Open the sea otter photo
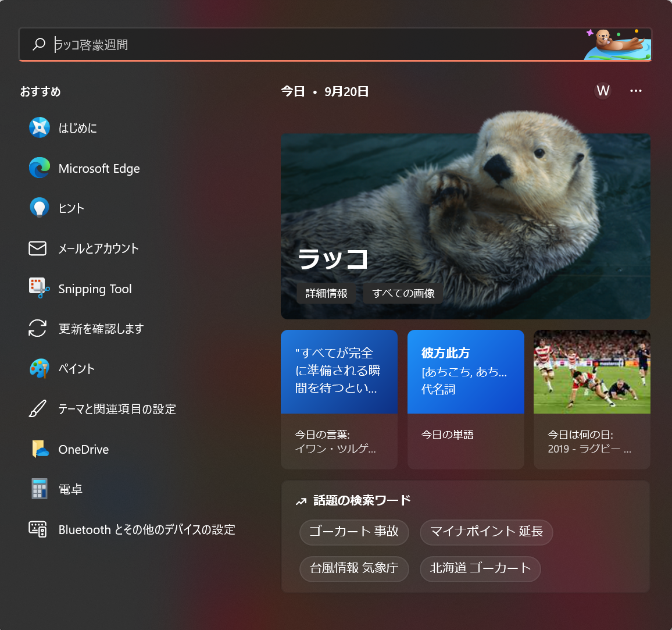Viewport: 672px width, 630px height. [x=466, y=215]
